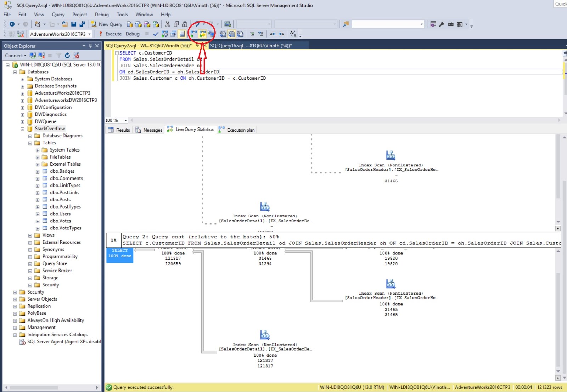Click the Open File folder icon
The height and width of the screenshot is (392, 567).
(x=65, y=24)
